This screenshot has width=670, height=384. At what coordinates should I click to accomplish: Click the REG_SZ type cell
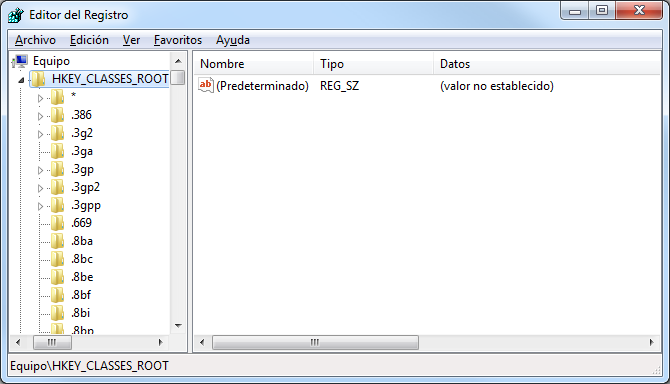pyautogui.click(x=340, y=86)
